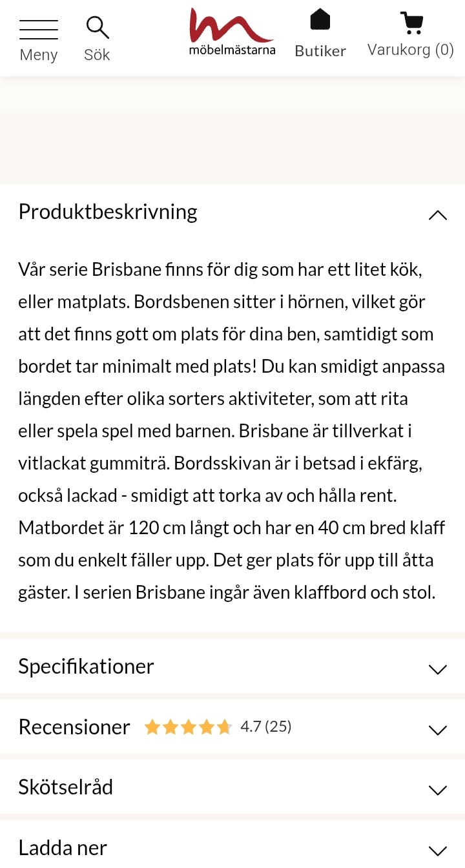465x868 pixels.
Task: Expand Skötselråd with the down chevron
Action: (437, 790)
